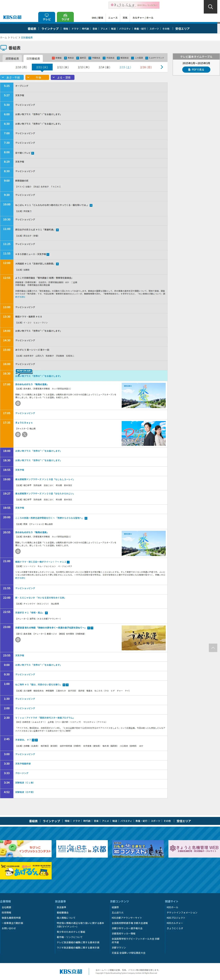The image size is (220, 980).
Task: Switch to the ラジオ tab
Action: point(65,17)
